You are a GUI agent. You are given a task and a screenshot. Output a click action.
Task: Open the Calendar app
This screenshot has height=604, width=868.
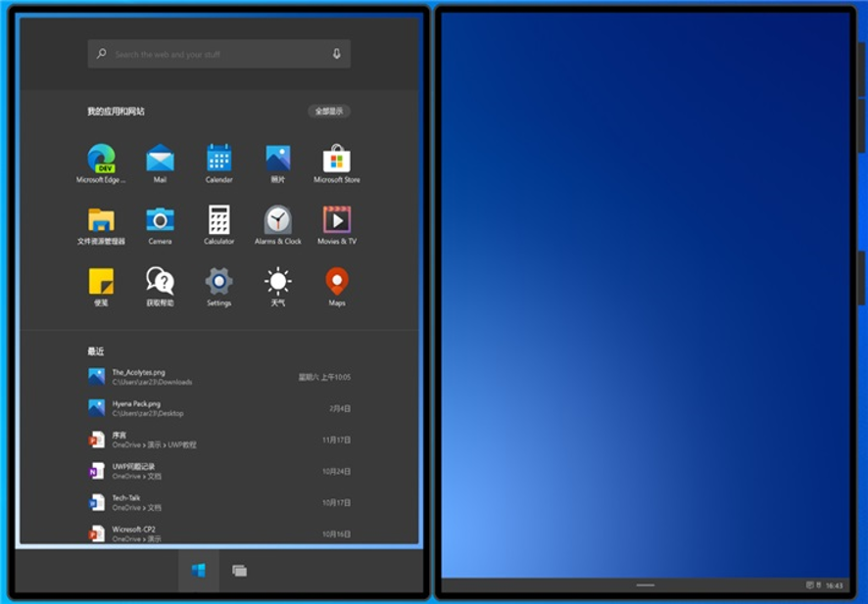click(x=218, y=160)
